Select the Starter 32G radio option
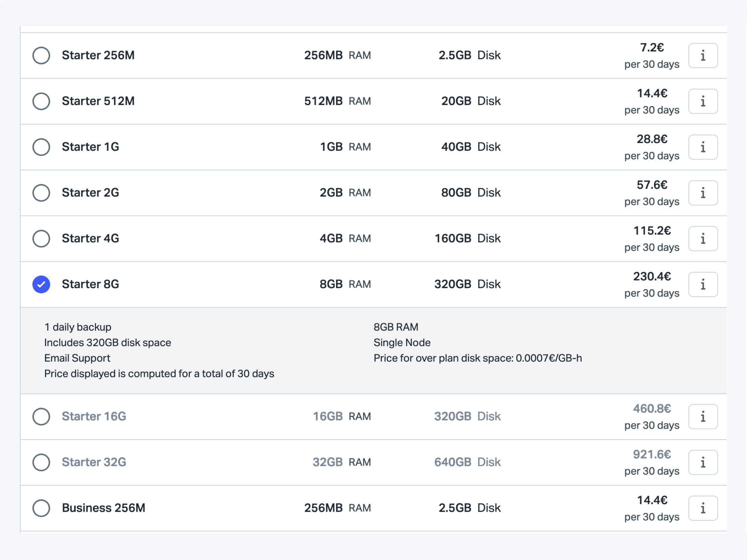This screenshot has width=747, height=560. coord(41,463)
